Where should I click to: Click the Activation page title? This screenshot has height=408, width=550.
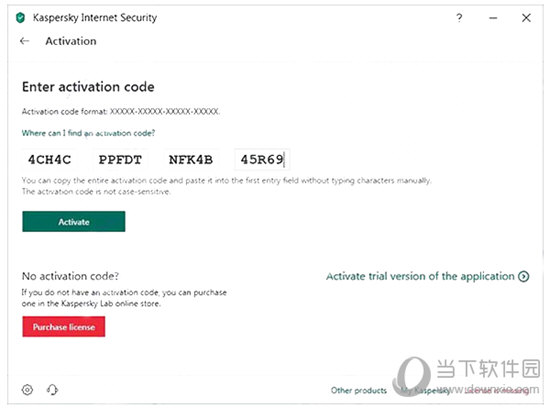[x=71, y=41]
